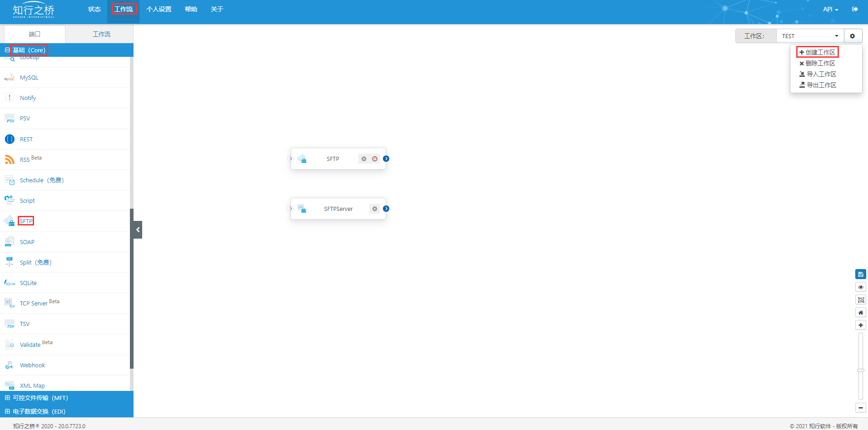
Task: Click the plus zoom-in button
Action: pos(860,325)
